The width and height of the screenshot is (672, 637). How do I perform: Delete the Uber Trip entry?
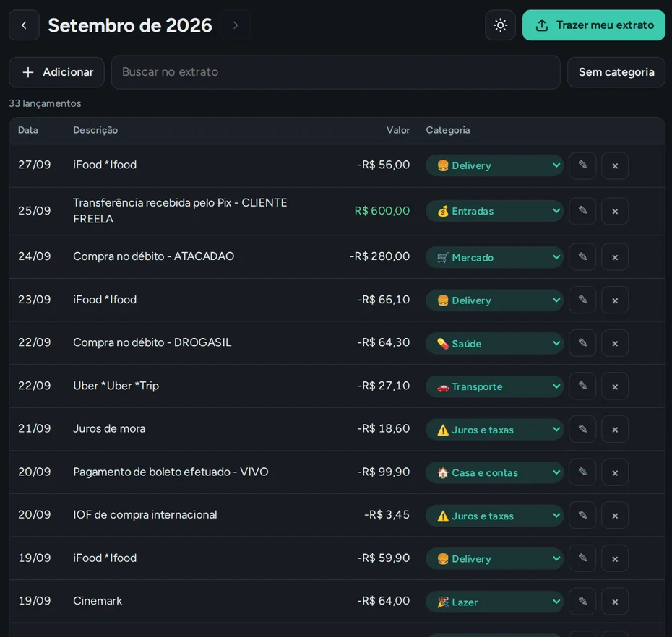coord(615,386)
